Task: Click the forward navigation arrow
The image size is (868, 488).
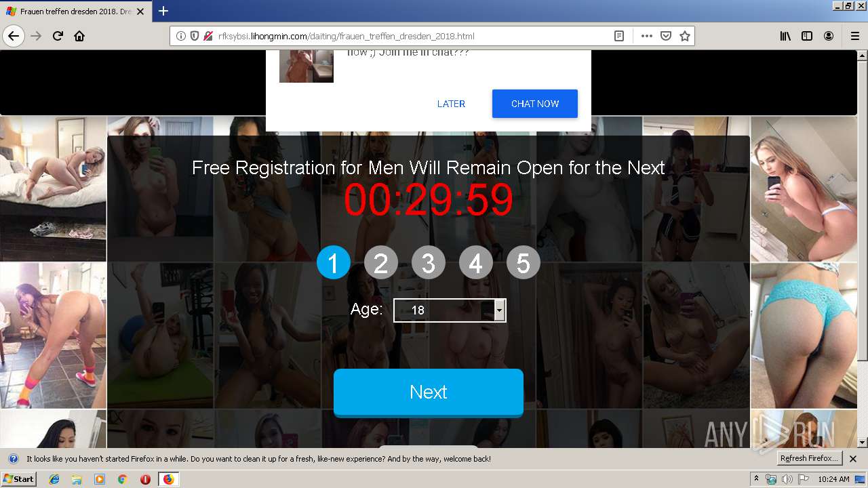Action: [36, 36]
